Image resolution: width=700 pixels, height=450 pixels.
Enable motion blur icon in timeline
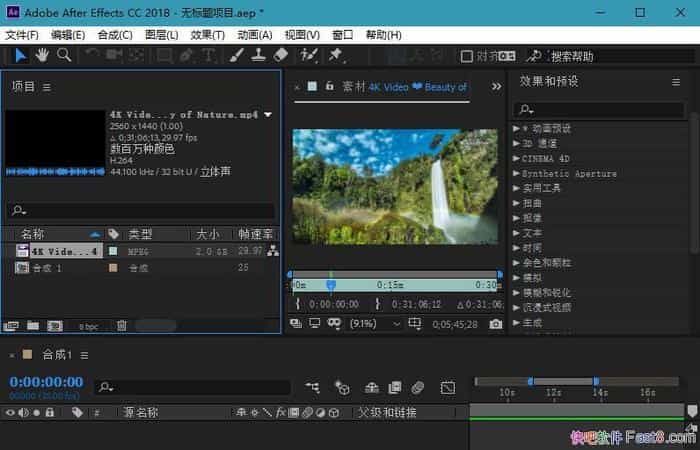point(418,388)
